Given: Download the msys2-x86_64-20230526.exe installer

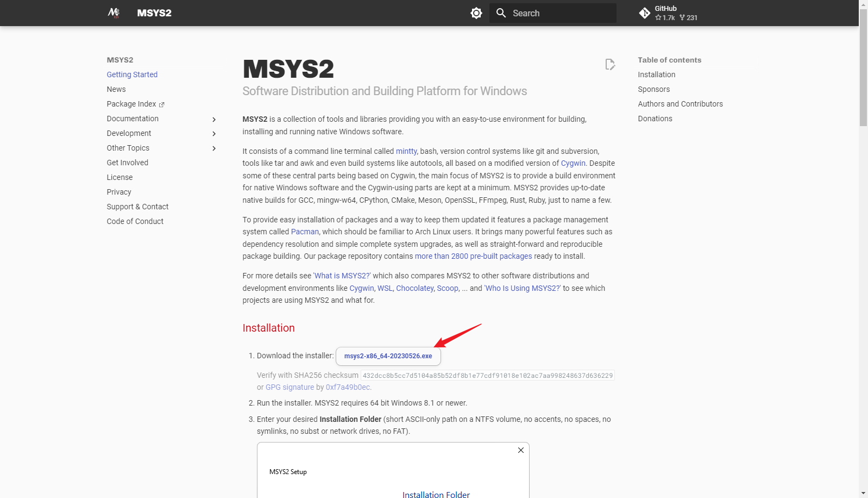Looking at the screenshot, I should click(x=388, y=356).
